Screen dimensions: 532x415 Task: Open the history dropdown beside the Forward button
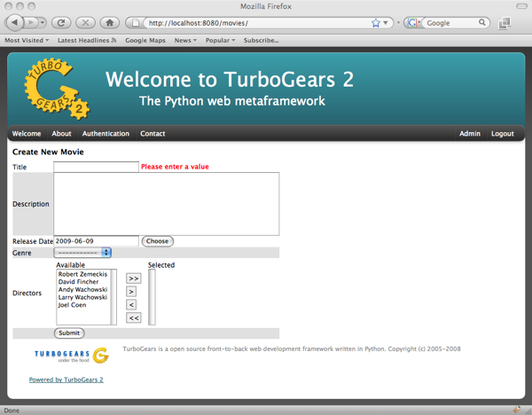coord(43,23)
